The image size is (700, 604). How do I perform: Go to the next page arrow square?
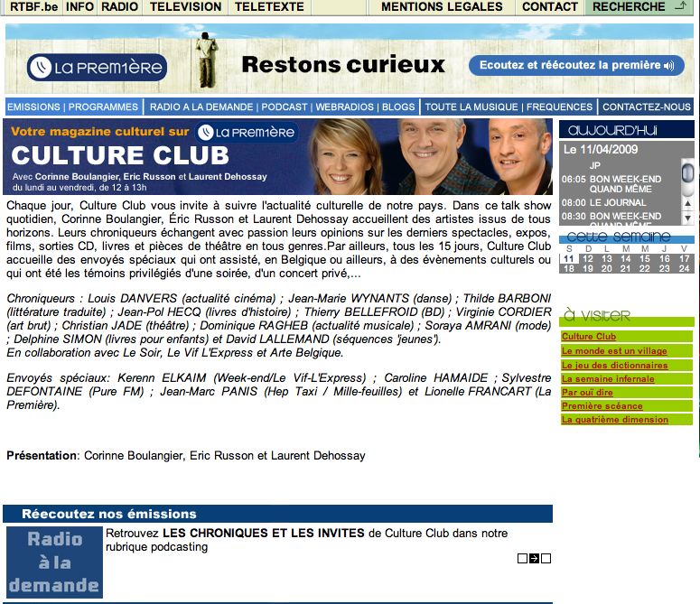coord(534,558)
